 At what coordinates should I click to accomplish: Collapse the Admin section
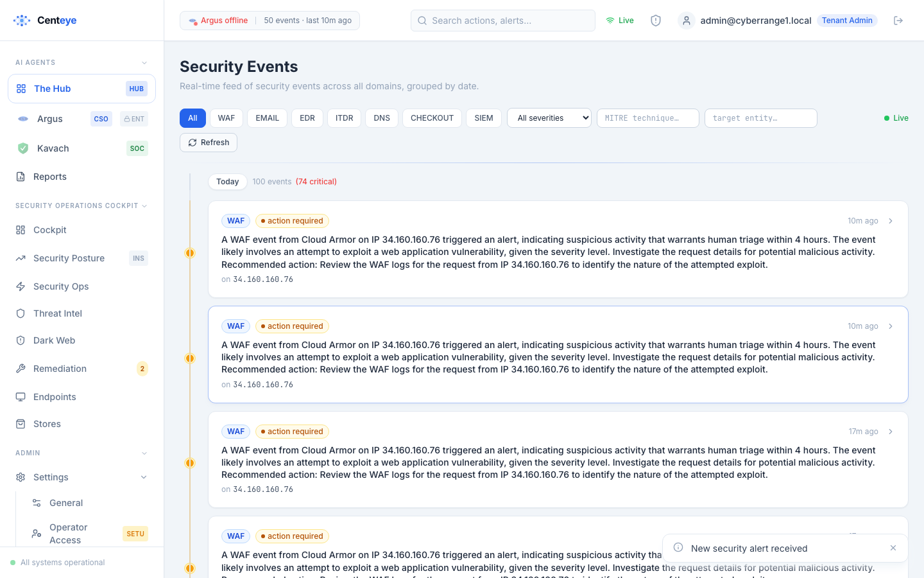click(144, 453)
